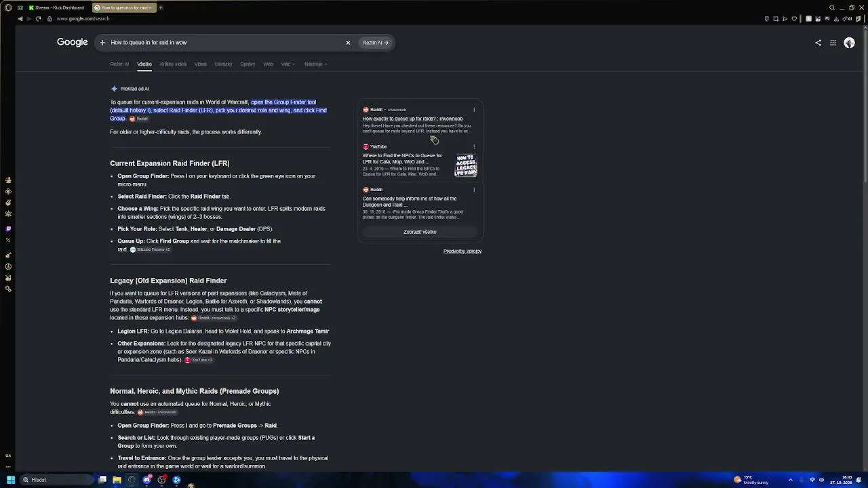This screenshot has height=488, width=868.
Task: Share the search results
Action: click(x=818, y=43)
